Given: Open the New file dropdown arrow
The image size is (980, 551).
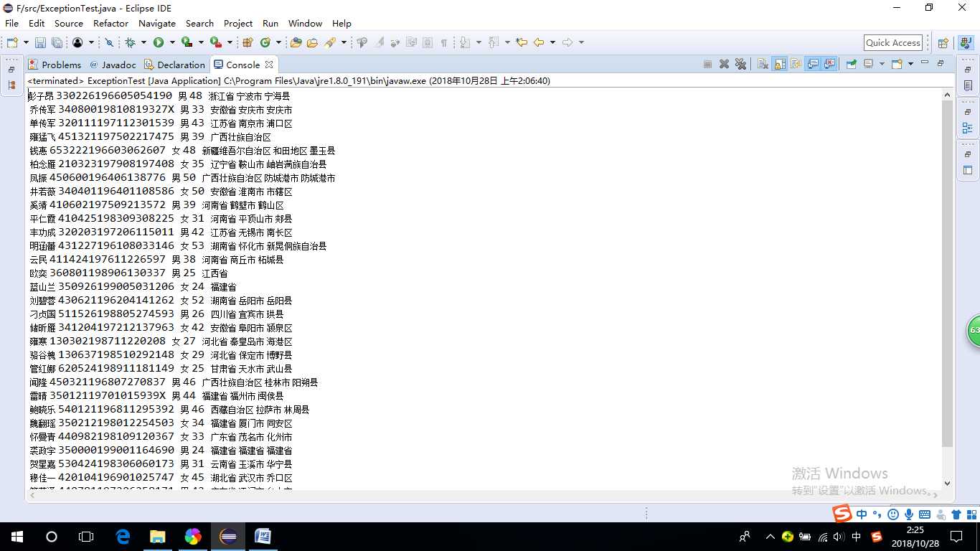Looking at the screenshot, I should tap(26, 42).
